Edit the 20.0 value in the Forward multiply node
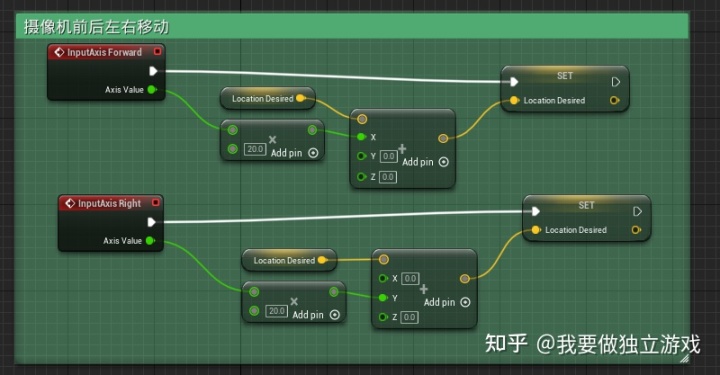This screenshot has height=375, width=720. pyautogui.click(x=255, y=149)
